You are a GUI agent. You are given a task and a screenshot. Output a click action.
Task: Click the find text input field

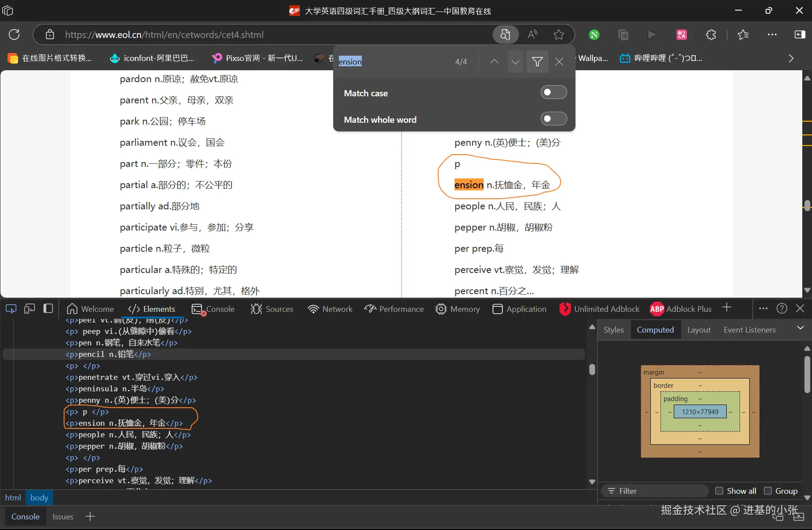click(x=393, y=61)
